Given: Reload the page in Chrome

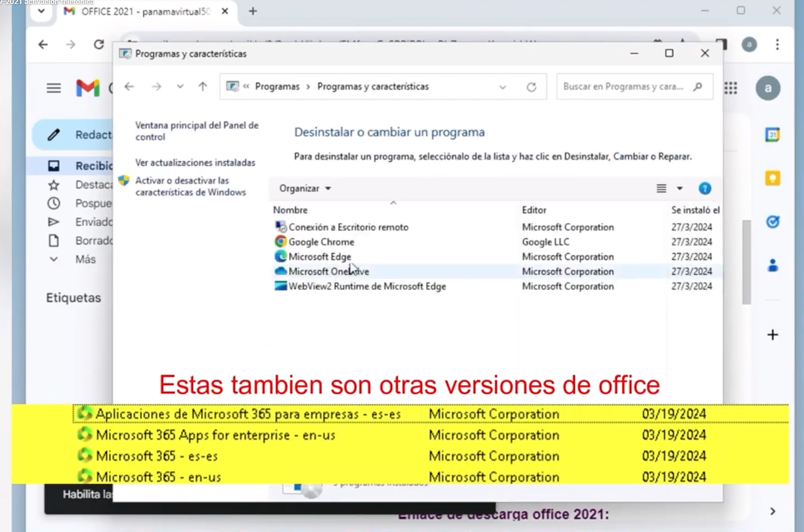Looking at the screenshot, I should (x=98, y=44).
